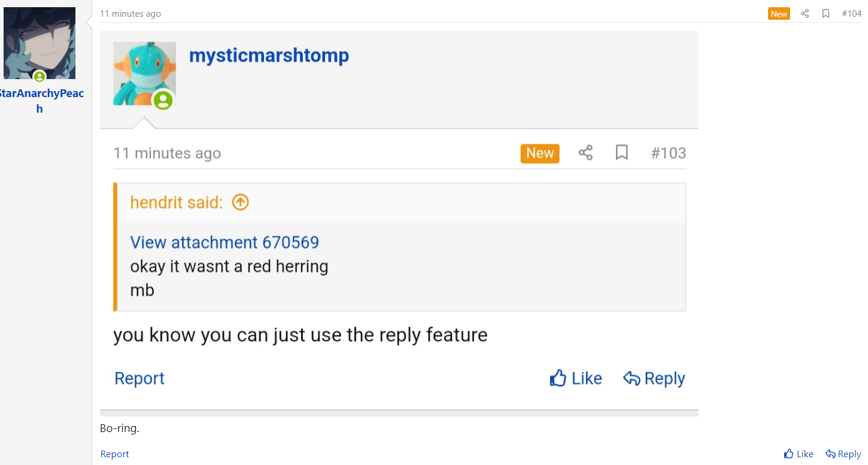Click the top-left 11 minutes ago timestamp

tap(130, 14)
